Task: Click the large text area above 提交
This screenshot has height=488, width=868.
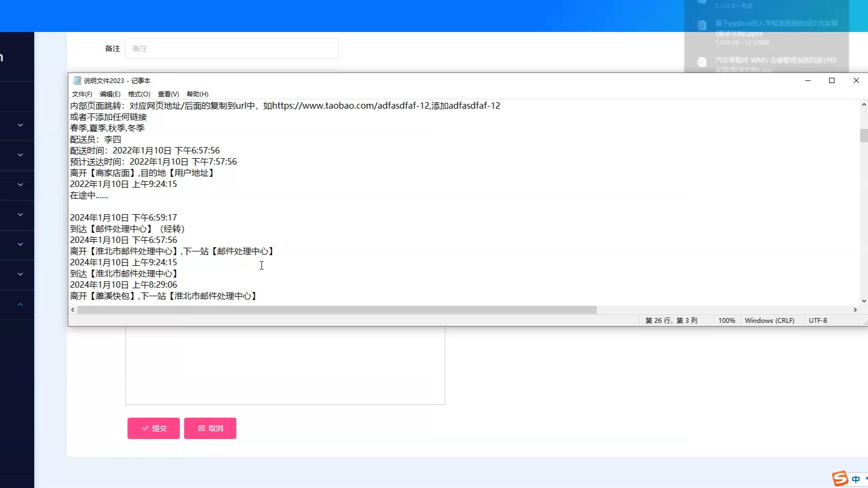Action: tap(285, 365)
